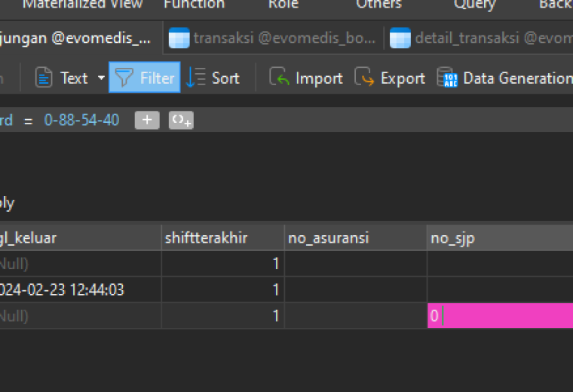Switch to the transaksi table tab
Screen dimensions: 573x392
point(273,38)
